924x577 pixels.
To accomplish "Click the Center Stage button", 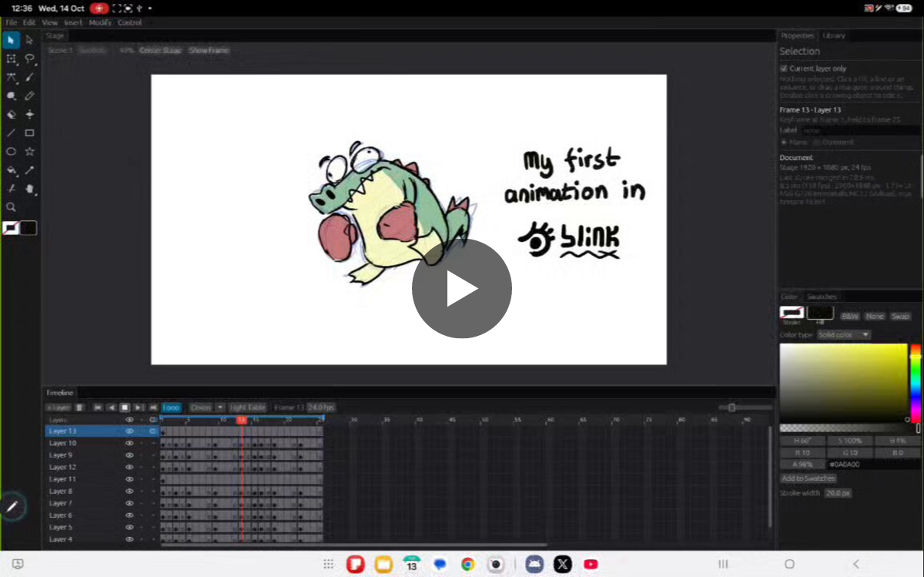I will coord(160,50).
